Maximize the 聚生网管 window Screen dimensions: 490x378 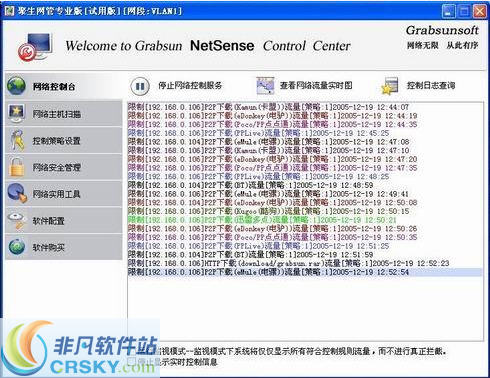pyautogui.click(x=464, y=11)
